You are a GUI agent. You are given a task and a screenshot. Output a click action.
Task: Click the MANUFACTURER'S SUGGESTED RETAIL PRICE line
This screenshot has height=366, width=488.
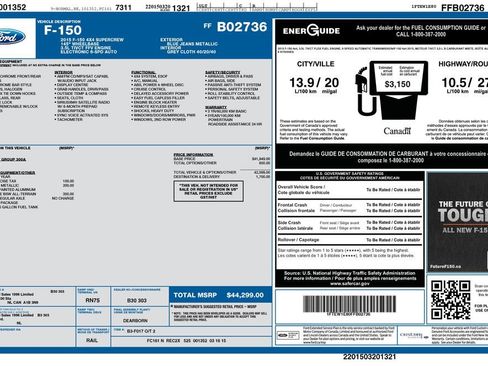(x=214, y=306)
